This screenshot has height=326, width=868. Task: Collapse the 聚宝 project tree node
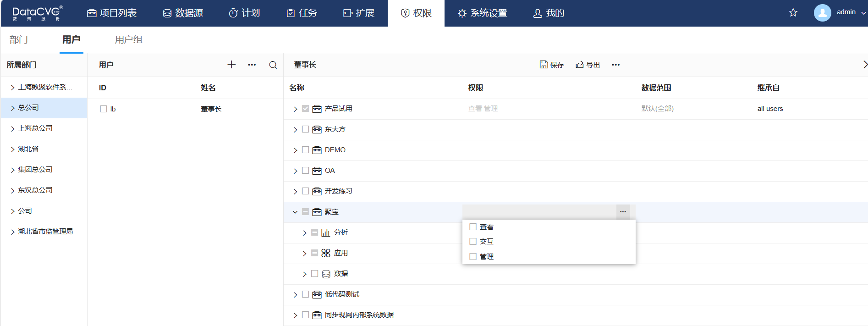tap(295, 212)
